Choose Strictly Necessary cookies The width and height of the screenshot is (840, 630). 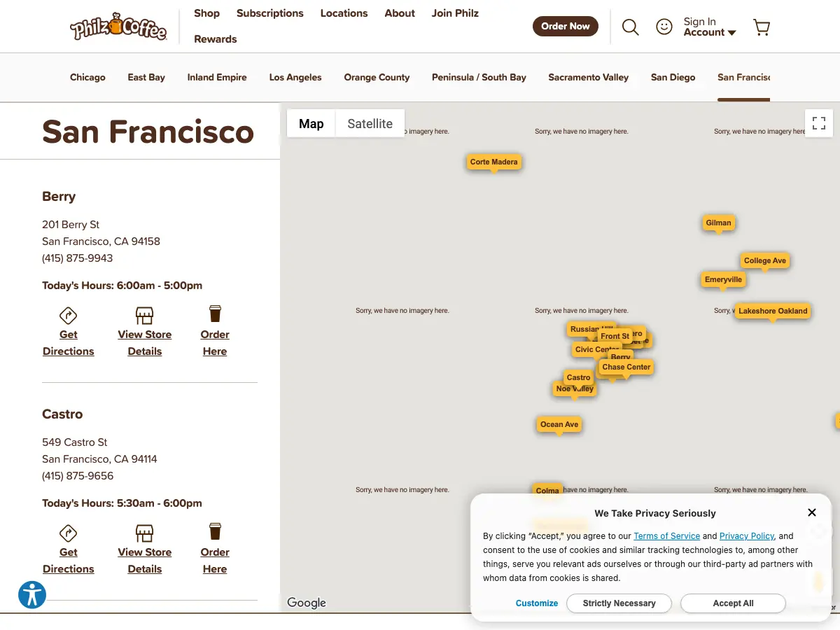tap(619, 603)
